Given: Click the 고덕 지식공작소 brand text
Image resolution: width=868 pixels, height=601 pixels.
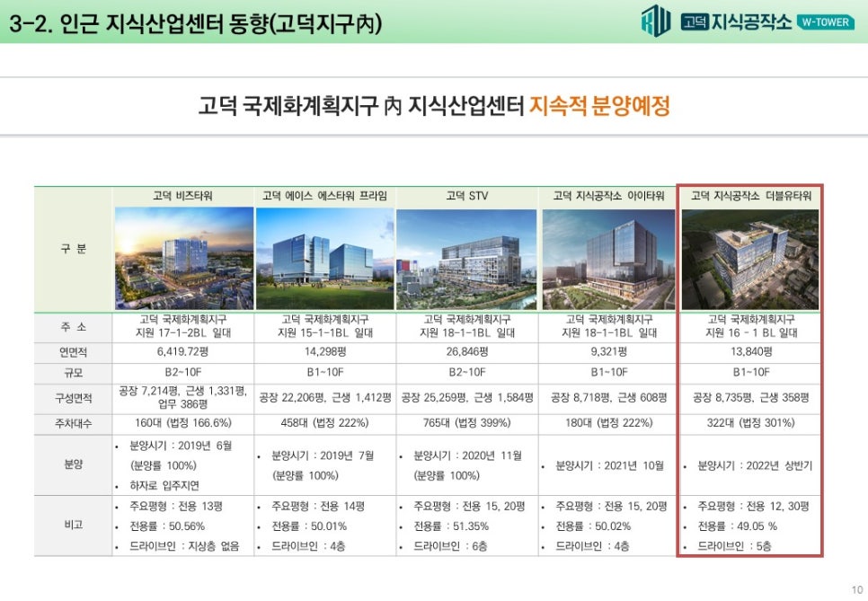Looking at the screenshot, I should [737, 22].
